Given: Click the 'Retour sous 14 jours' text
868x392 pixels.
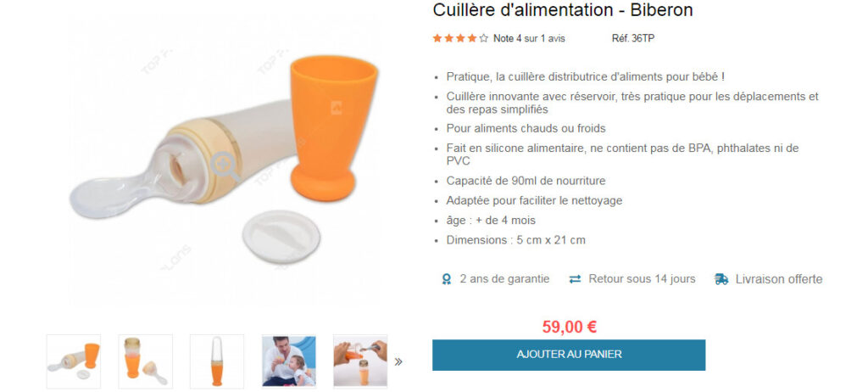Looking at the screenshot, I should pos(643,279).
